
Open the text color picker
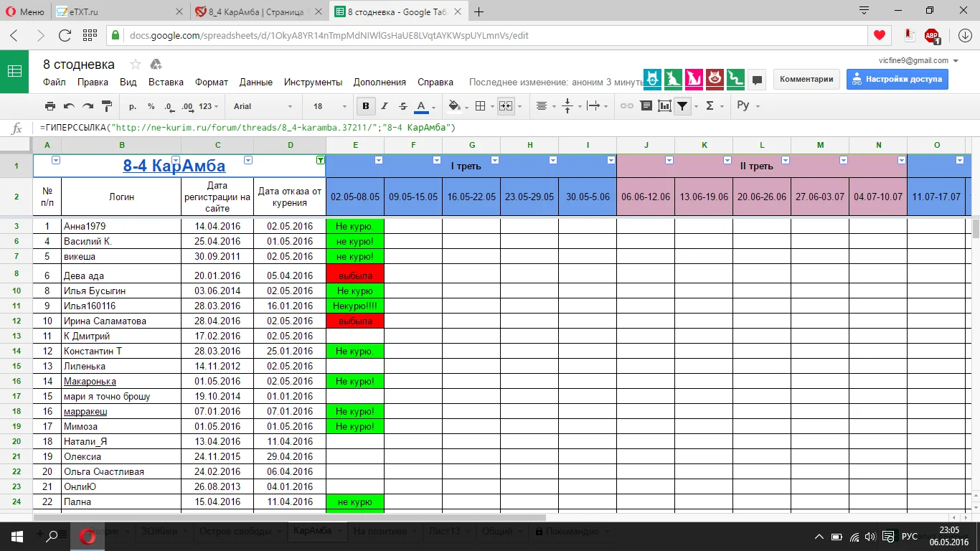pos(421,106)
